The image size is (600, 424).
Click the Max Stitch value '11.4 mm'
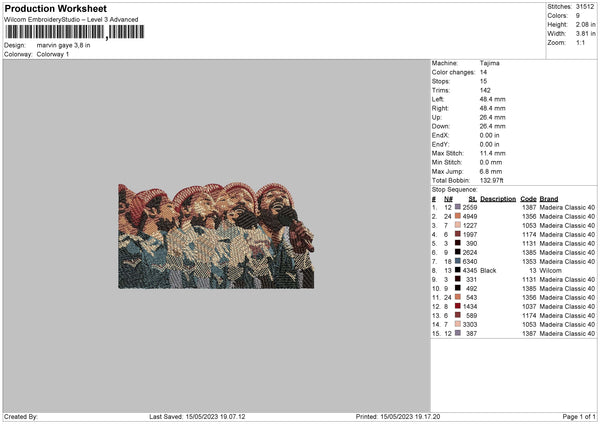click(x=492, y=153)
